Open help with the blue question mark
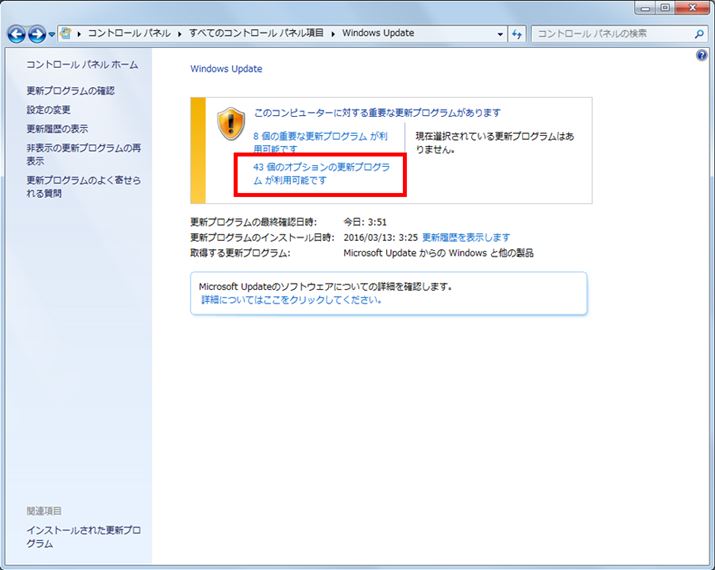Image resolution: width=715 pixels, height=570 pixels. (701, 56)
